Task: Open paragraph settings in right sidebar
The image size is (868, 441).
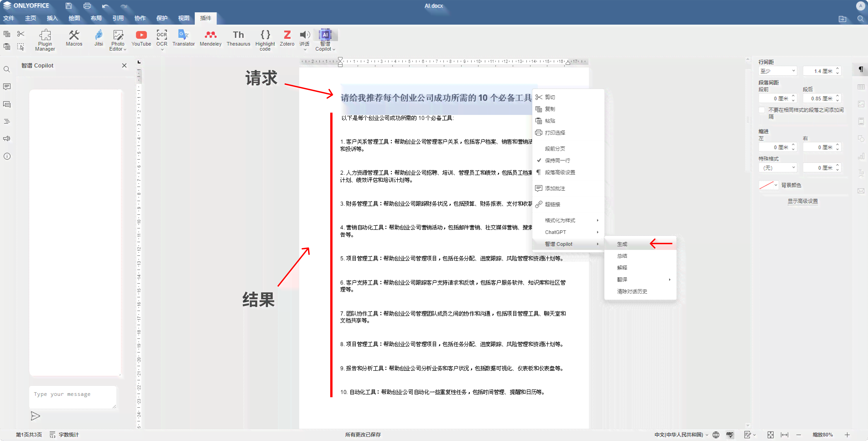Action: (x=861, y=69)
